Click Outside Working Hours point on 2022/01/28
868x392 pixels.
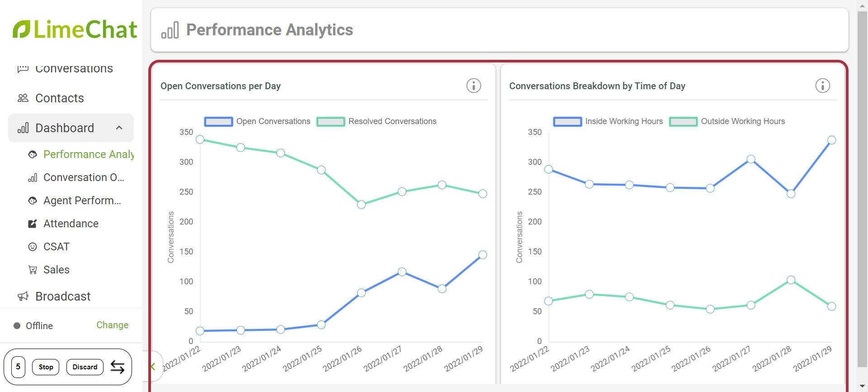(791, 280)
